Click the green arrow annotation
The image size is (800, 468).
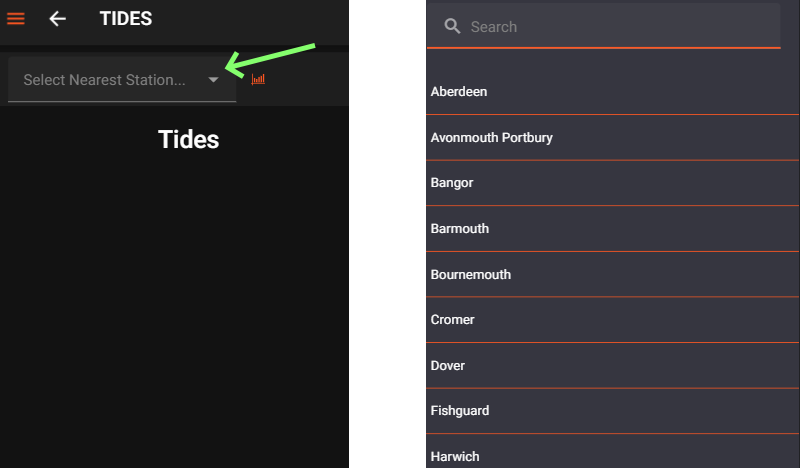point(269,60)
